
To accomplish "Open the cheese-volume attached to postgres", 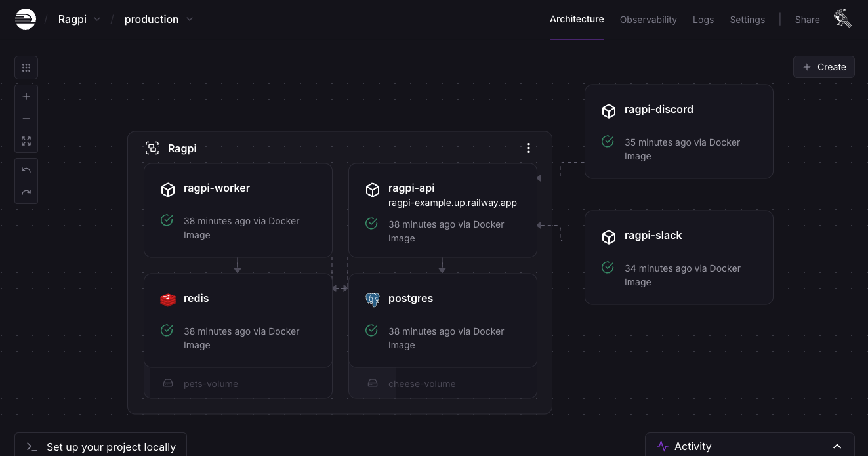I will (421, 384).
